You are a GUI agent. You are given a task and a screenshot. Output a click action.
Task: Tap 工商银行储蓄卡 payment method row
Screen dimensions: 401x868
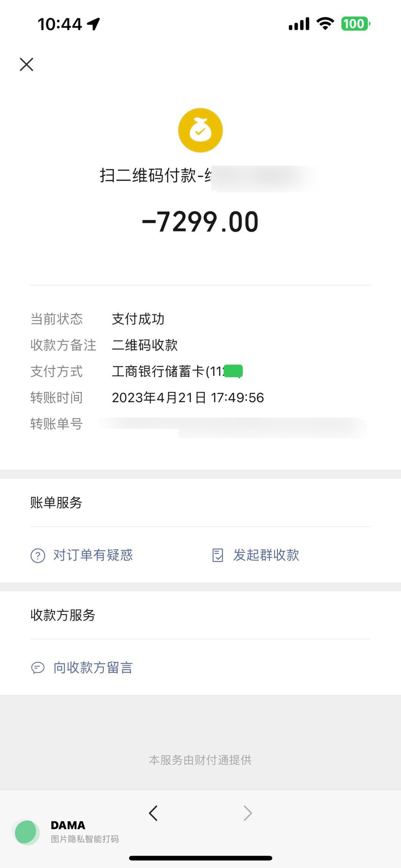click(x=200, y=371)
